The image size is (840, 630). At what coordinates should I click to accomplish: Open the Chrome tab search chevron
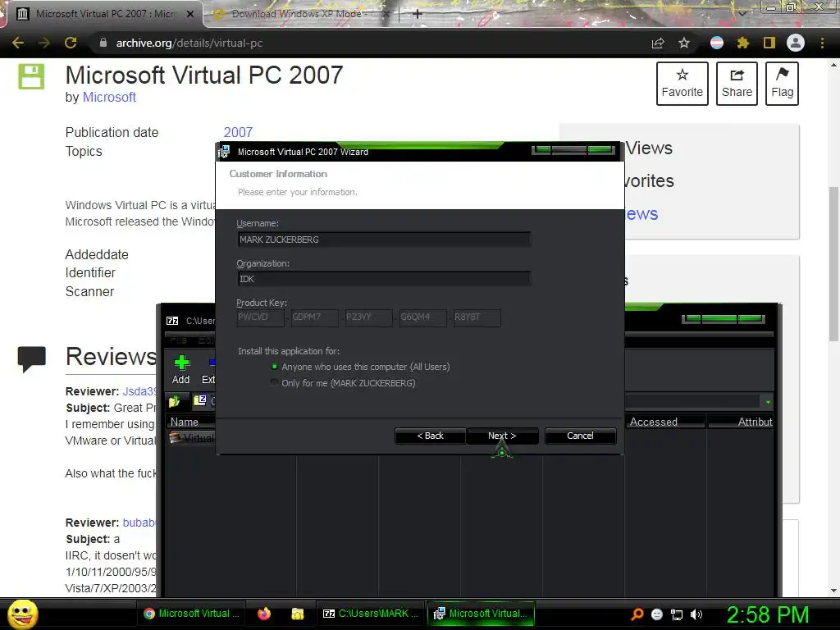(x=742, y=13)
